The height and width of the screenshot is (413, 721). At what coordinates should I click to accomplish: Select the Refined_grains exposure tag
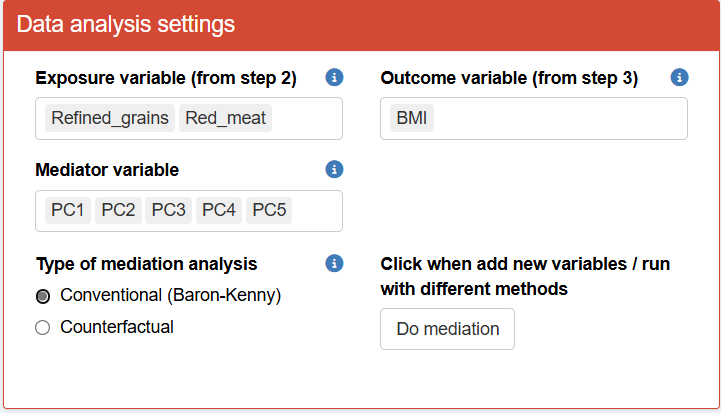(x=110, y=118)
